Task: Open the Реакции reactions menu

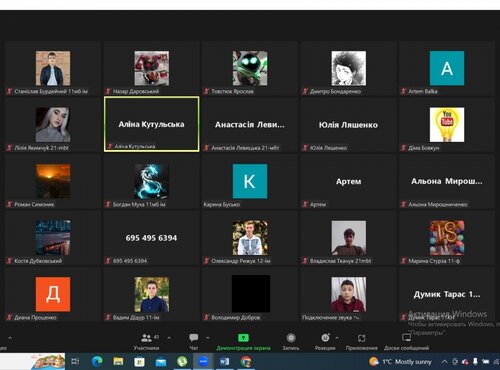Action: click(325, 341)
